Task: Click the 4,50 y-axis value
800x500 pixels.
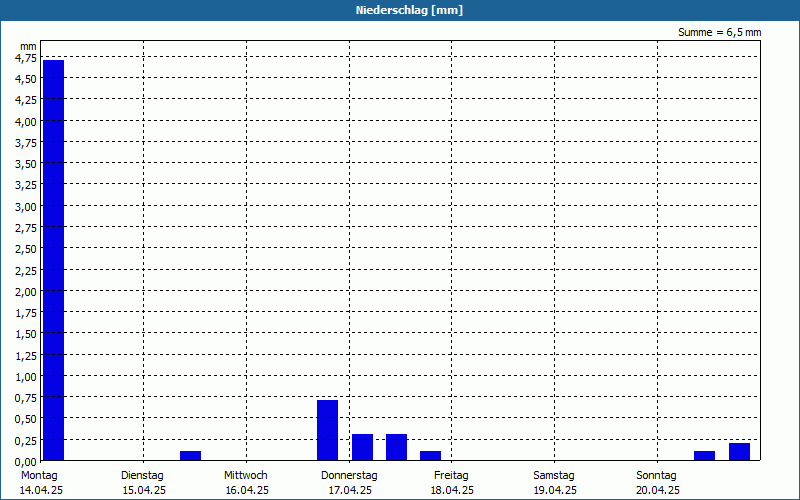Action: pyautogui.click(x=26, y=79)
